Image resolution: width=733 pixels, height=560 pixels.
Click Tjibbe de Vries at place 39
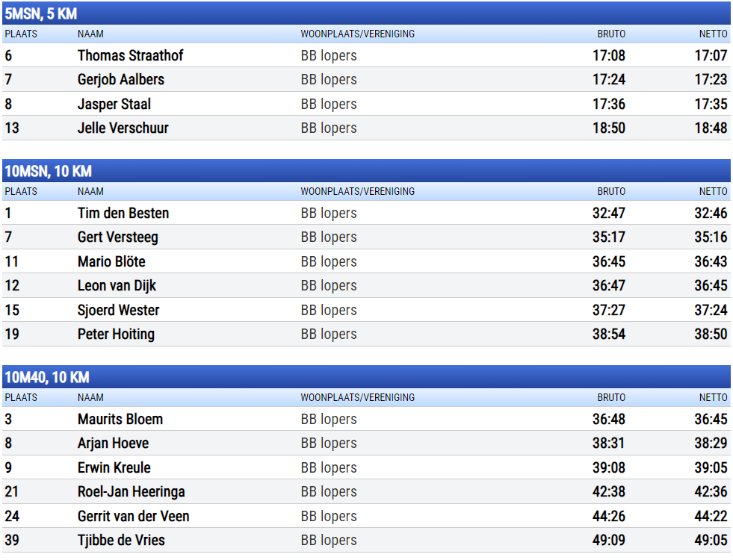121,540
